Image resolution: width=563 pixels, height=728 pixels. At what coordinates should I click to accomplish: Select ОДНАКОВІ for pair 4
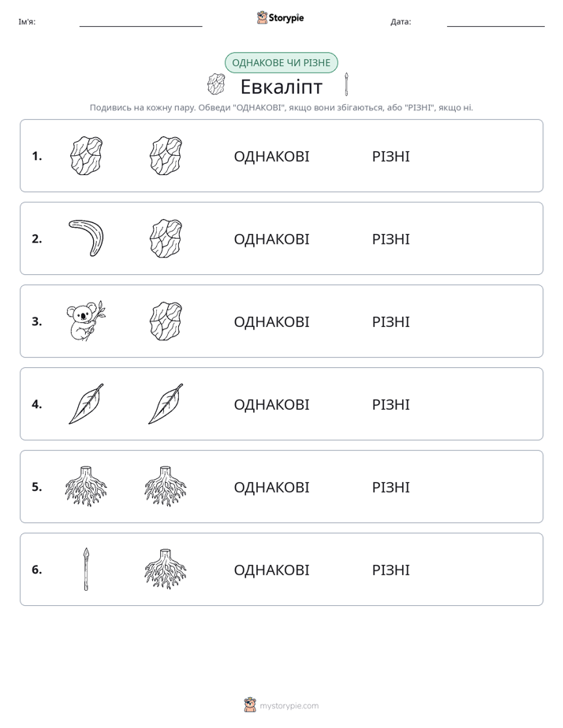(271, 404)
